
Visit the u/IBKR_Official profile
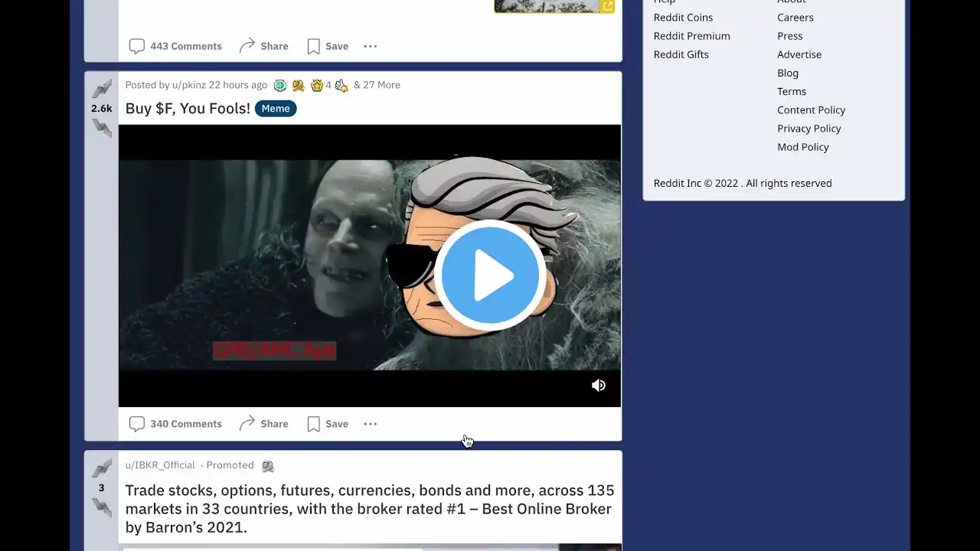tap(160, 465)
